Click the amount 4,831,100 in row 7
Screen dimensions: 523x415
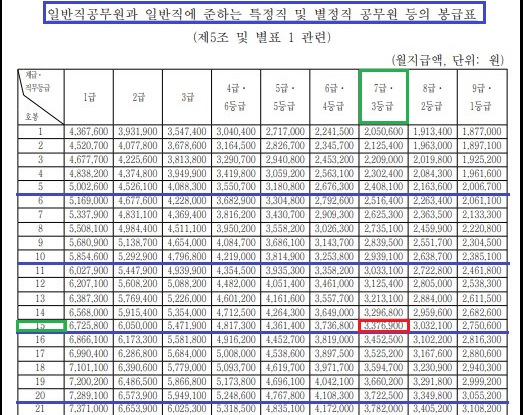(x=138, y=215)
